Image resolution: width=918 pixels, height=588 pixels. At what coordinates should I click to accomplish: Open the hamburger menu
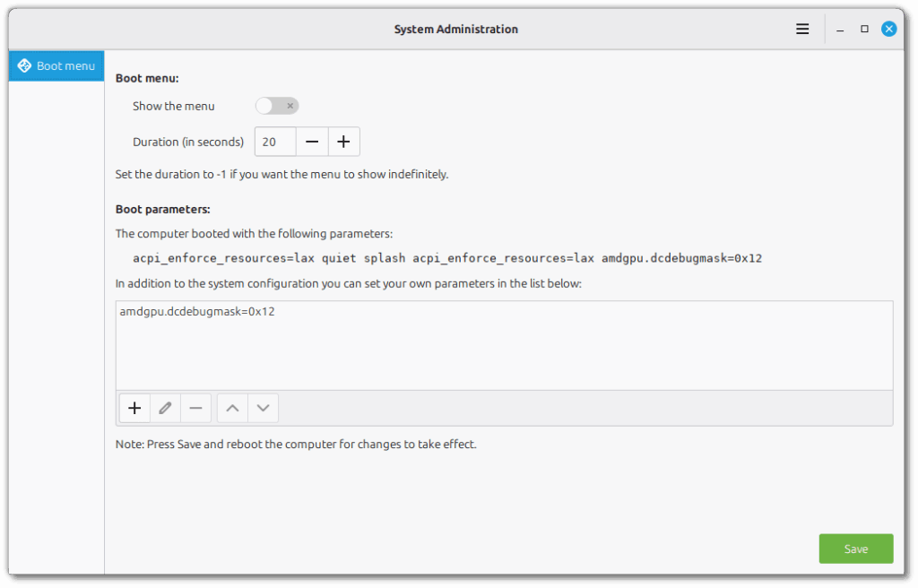[x=802, y=28]
